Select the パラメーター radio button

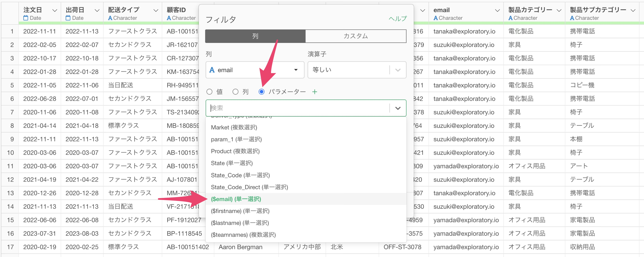(x=261, y=92)
